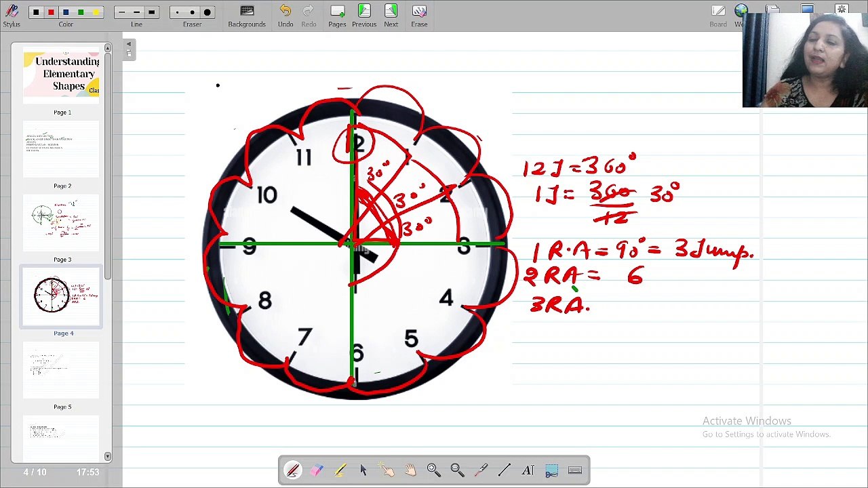Select the draw line tool
Screen dimensions: 868x488
click(505, 470)
